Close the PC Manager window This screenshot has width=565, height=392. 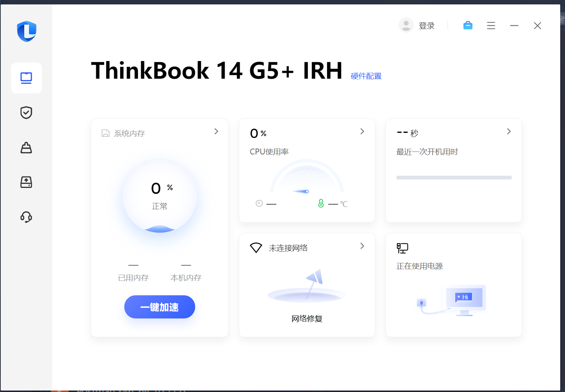(x=537, y=26)
